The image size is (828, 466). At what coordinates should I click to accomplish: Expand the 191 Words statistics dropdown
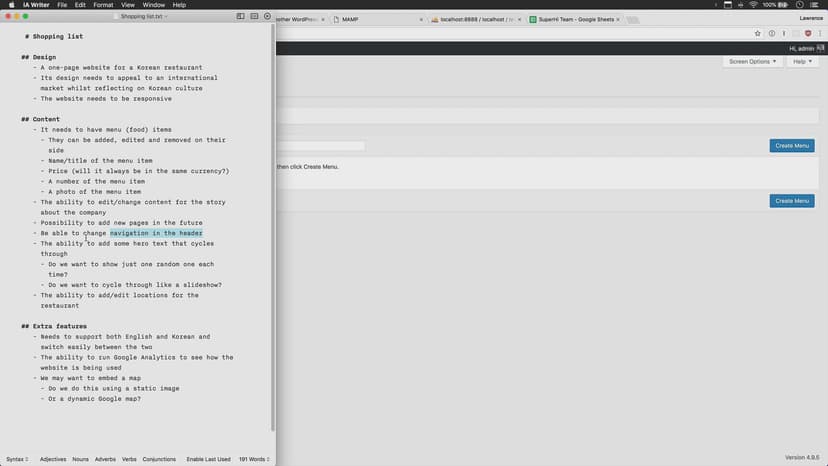254,459
